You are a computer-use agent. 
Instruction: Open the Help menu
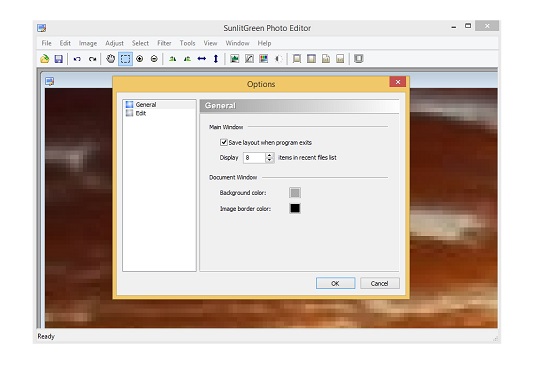[264, 43]
